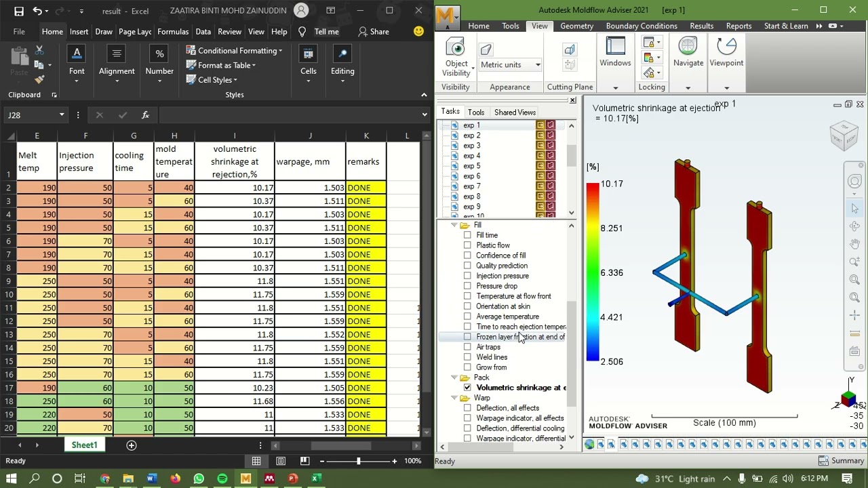Click the steering wheel navigation icon
868x488 pixels.
pyautogui.click(x=854, y=181)
